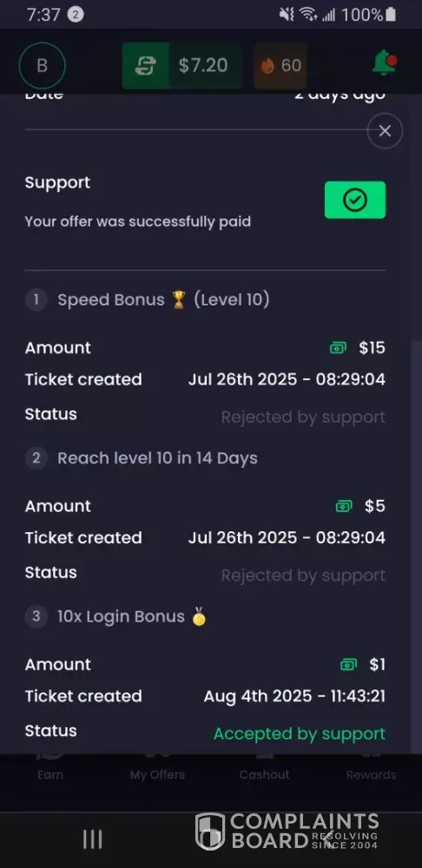Image resolution: width=422 pixels, height=868 pixels.
Task: Go to the Cashout tab
Action: pyautogui.click(x=264, y=767)
